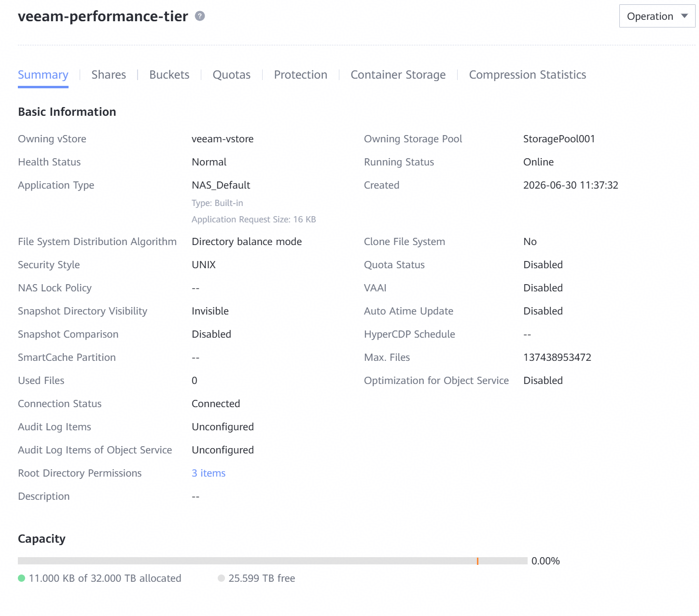Switch to the Summary tab
The height and width of the screenshot is (616, 699).
pos(43,75)
